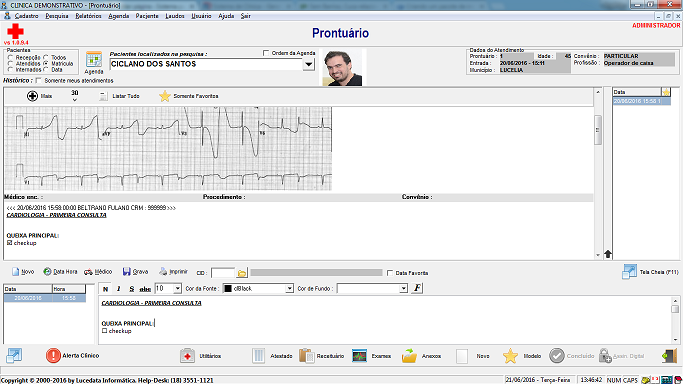Open the Relatórios menu
This screenshot has height=384, width=683.
point(88,16)
